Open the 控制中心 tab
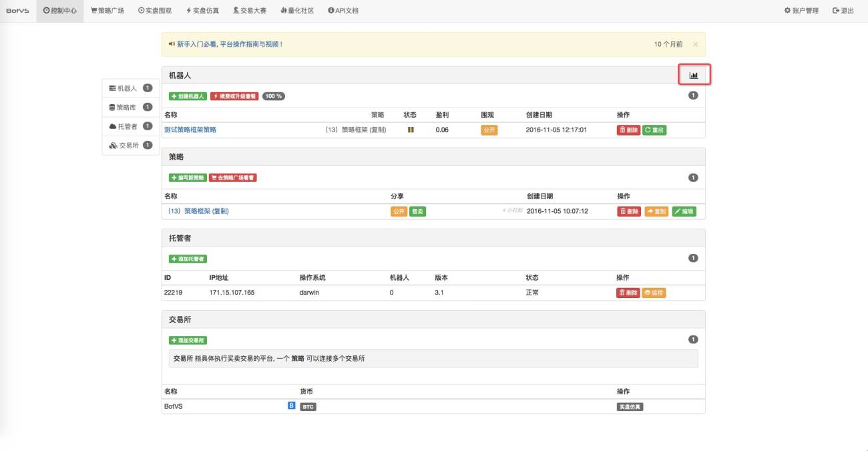The width and height of the screenshot is (868, 451). pos(60,11)
